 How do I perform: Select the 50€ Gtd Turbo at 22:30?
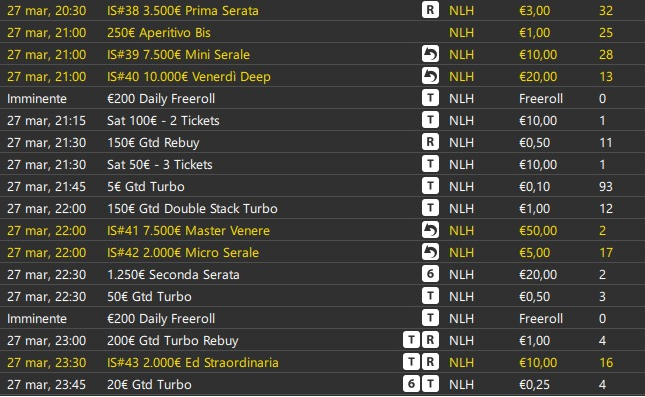pos(322,296)
